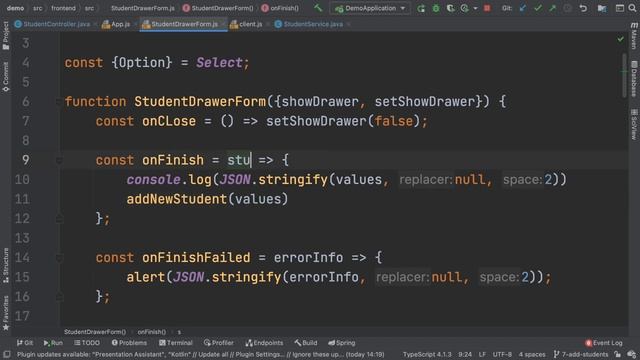
Task: Open the Terminal tool window tab
Action: pyautogui.click(x=176, y=343)
